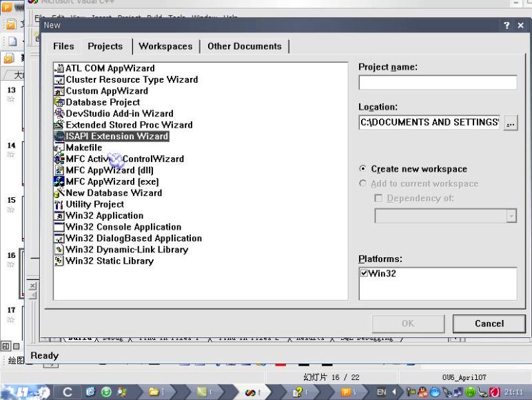Click the 'Database Project' text
Image resolution: width=532 pixels, height=400 pixels.
click(x=103, y=102)
